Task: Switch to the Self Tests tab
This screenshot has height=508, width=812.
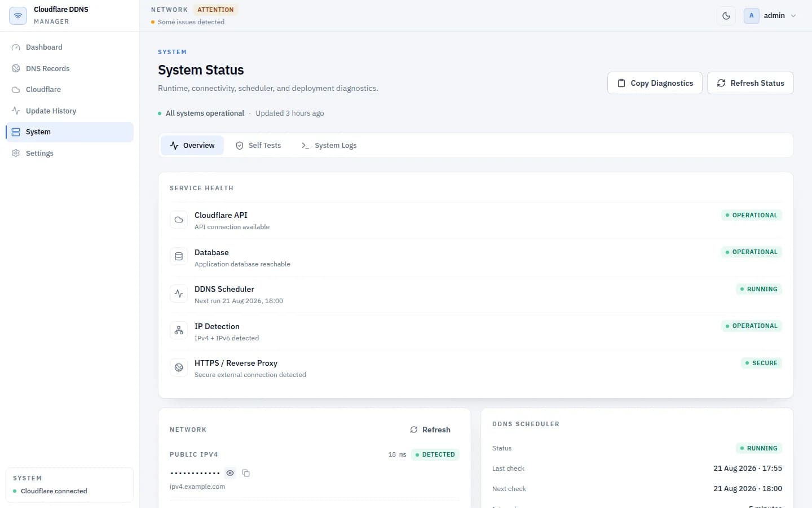Action: (x=258, y=146)
